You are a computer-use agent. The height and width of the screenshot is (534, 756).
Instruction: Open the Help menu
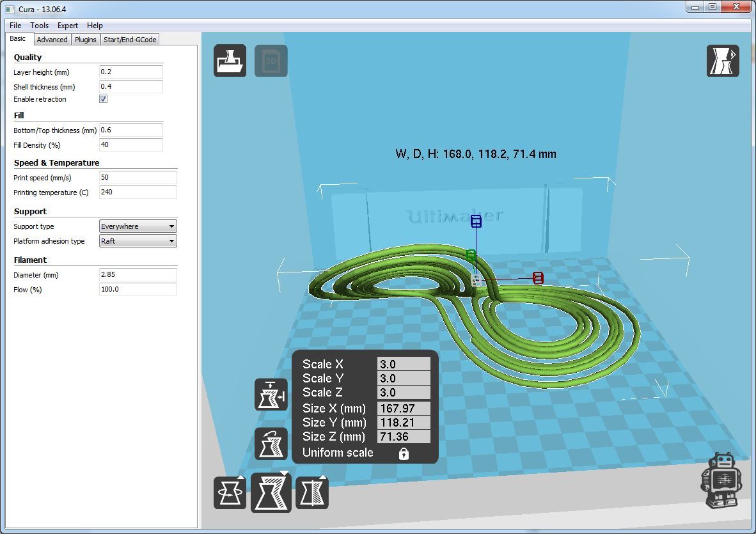pyautogui.click(x=95, y=26)
